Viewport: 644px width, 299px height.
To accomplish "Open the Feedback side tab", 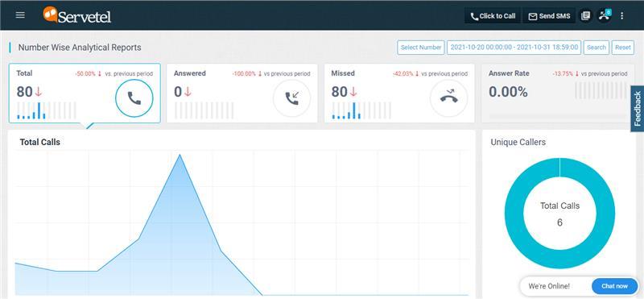I will tap(638, 109).
